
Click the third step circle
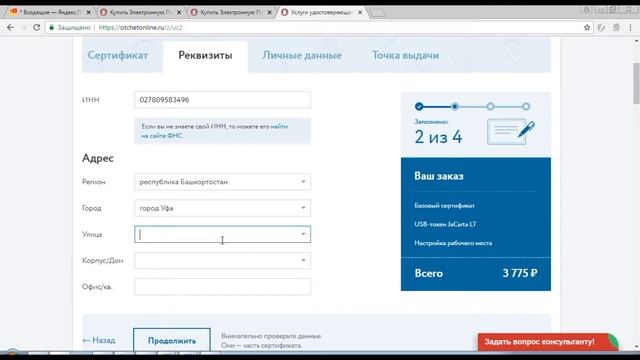coord(490,107)
